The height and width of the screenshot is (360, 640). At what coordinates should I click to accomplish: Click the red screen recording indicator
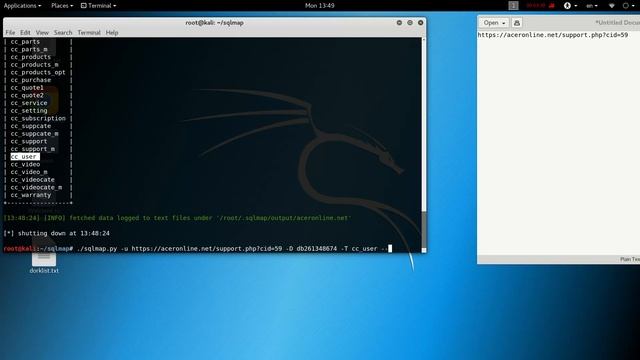click(x=540, y=6)
